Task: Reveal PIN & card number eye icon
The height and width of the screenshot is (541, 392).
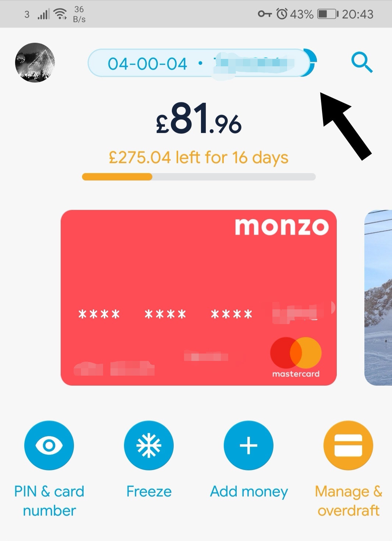Action: coord(49,445)
